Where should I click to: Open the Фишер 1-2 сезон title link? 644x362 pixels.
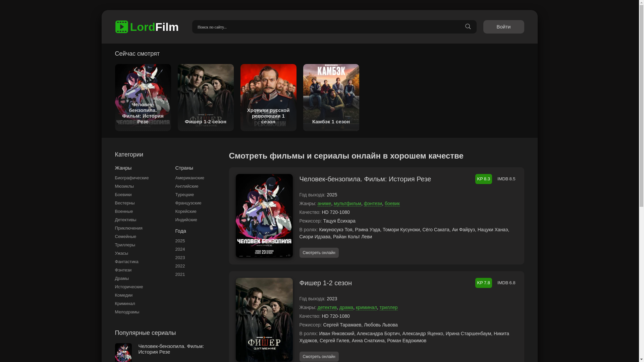(325, 283)
